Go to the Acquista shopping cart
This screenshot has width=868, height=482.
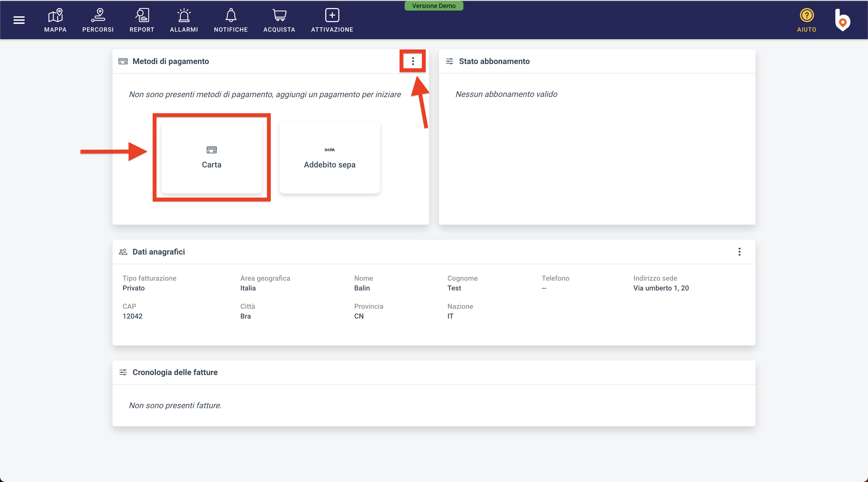(279, 20)
